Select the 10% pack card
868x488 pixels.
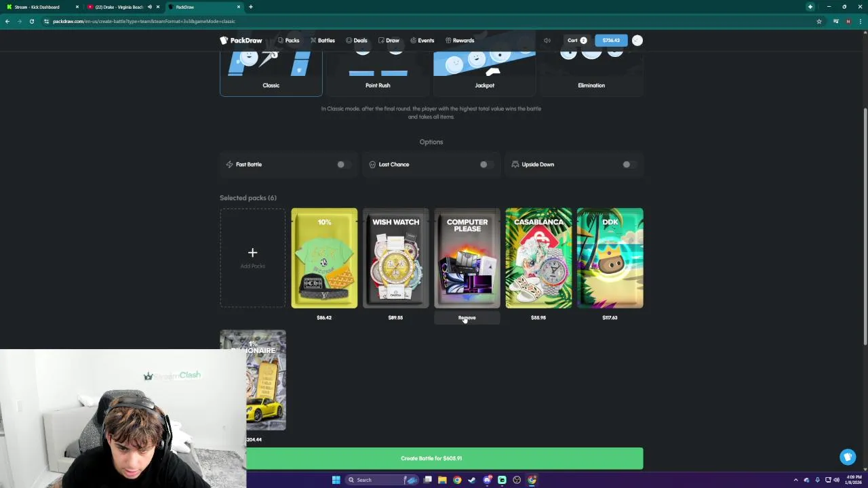coord(324,258)
